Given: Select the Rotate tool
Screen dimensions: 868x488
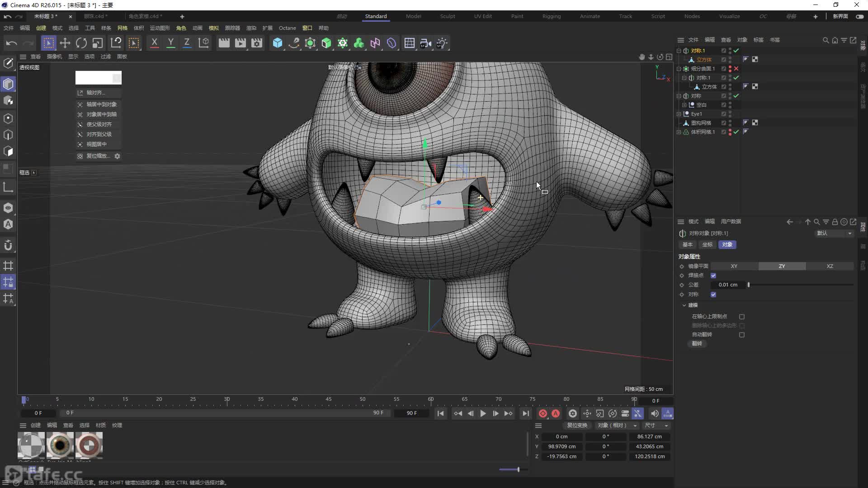Looking at the screenshot, I should coord(81,43).
